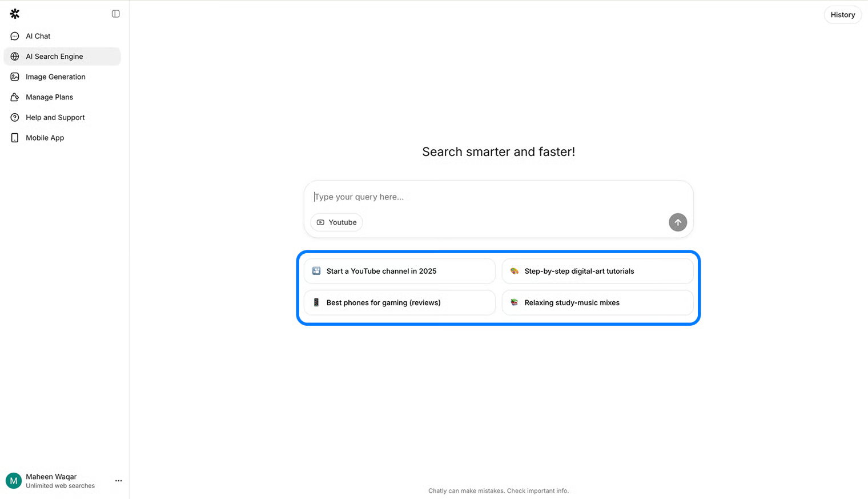Select AI Search Engine in sidebar
868x499 pixels.
click(x=54, y=57)
